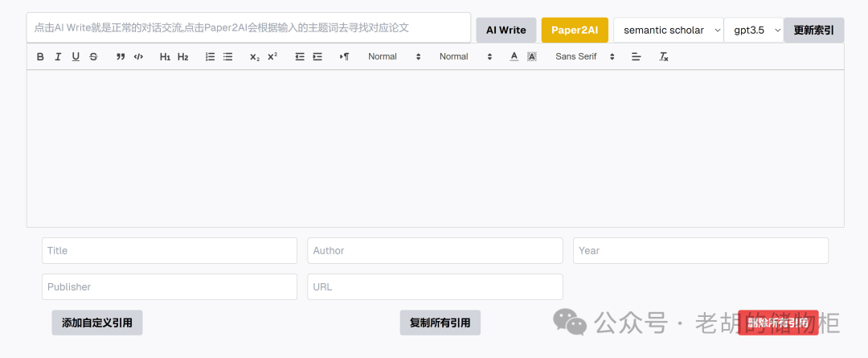Open the text color picker
The height and width of the screenshot is (358, 868).
pos(514,56)
